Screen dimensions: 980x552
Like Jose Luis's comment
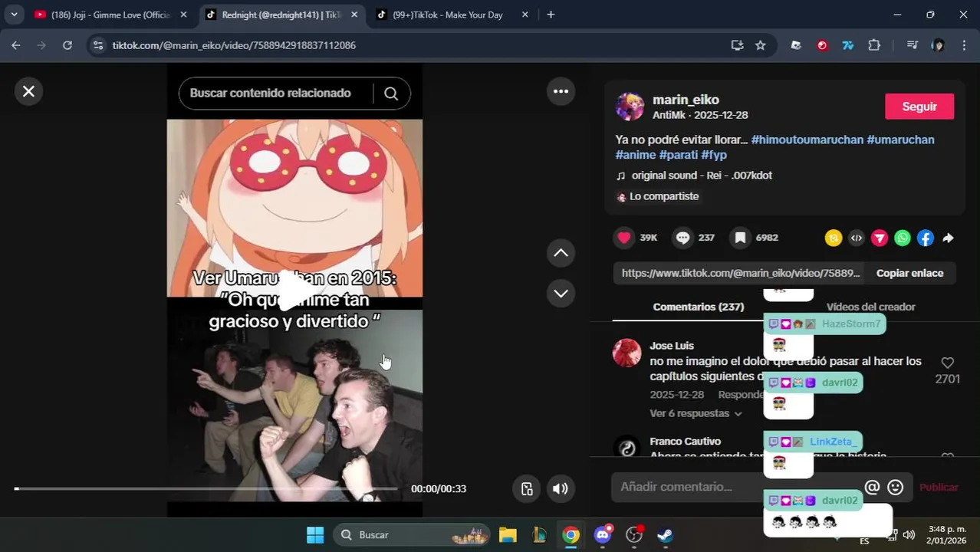pos(948,363)
